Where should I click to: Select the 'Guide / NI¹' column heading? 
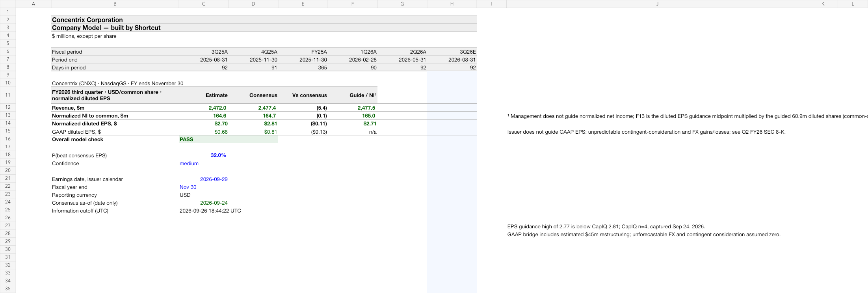pos(353,95)
